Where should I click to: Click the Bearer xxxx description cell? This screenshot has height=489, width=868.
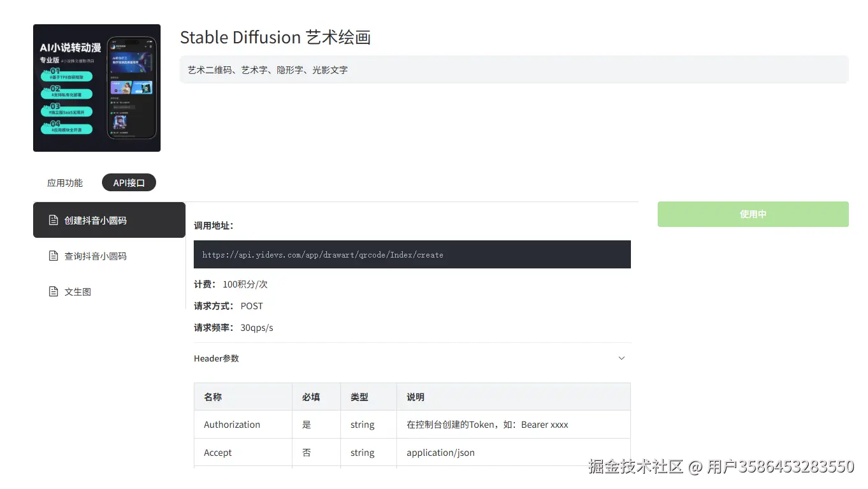[x=514, y=425]
